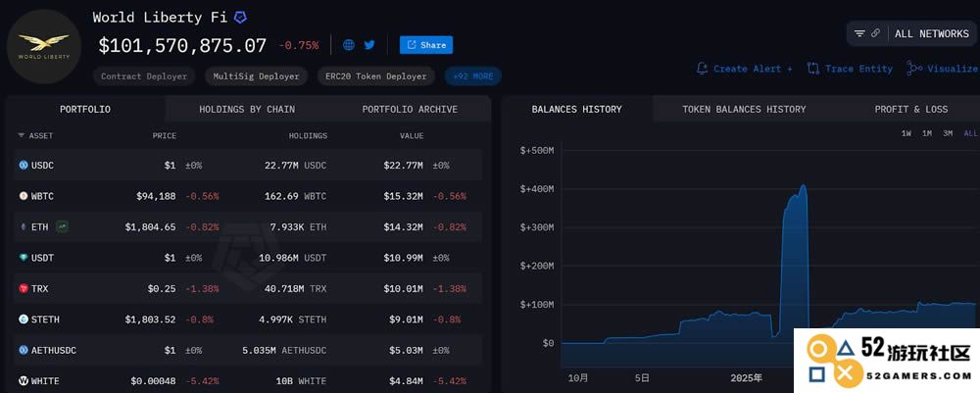Click the 10月 label on chart axis
Image resolution: width=980 pixels, height=393 pixels.
(x=578, y=378)
